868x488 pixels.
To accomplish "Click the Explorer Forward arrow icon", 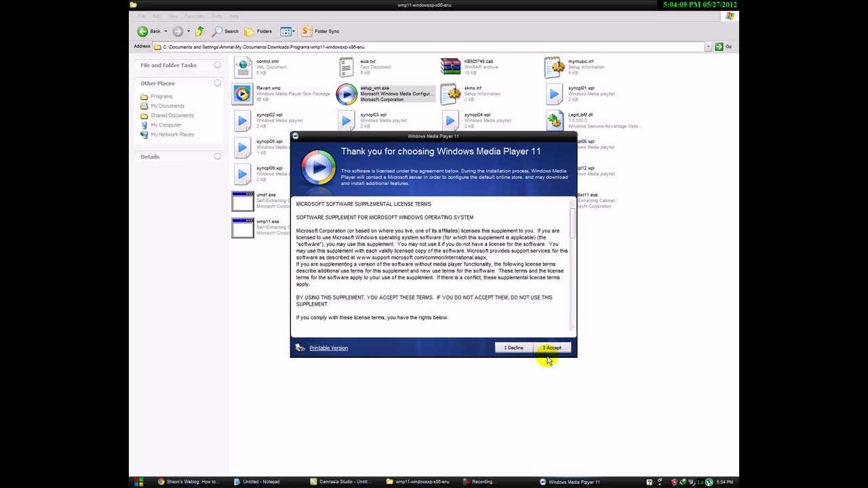I will pos(178,31).
